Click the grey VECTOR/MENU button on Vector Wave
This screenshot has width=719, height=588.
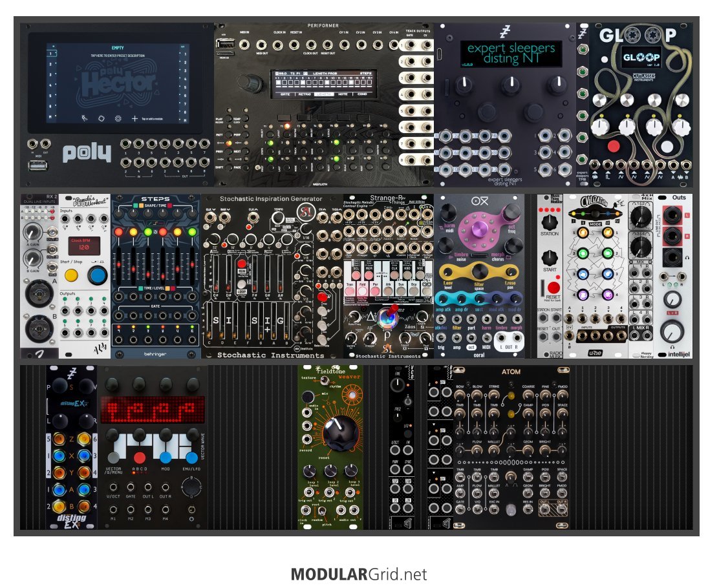(114, 457)
